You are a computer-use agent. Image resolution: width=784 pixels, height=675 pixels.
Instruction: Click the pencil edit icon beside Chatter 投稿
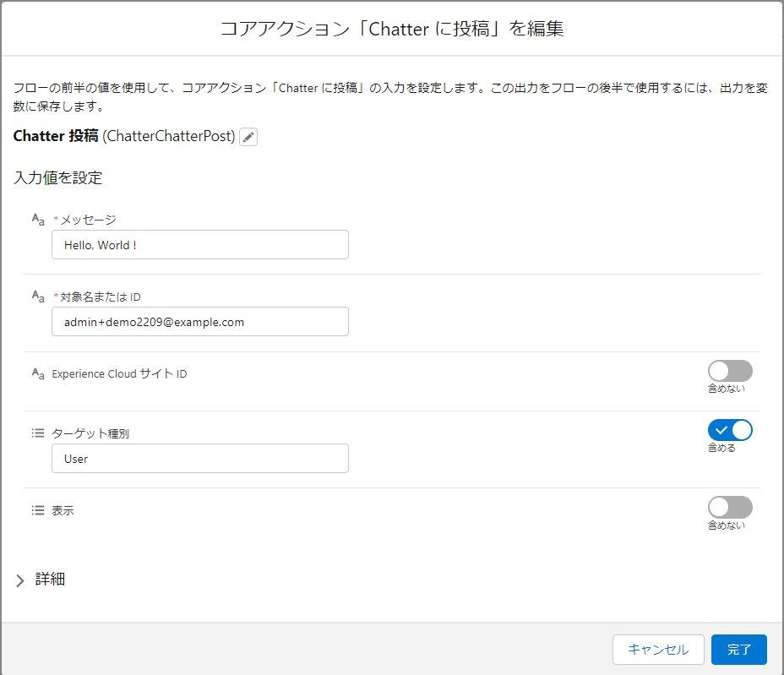[x=248, y=137]
